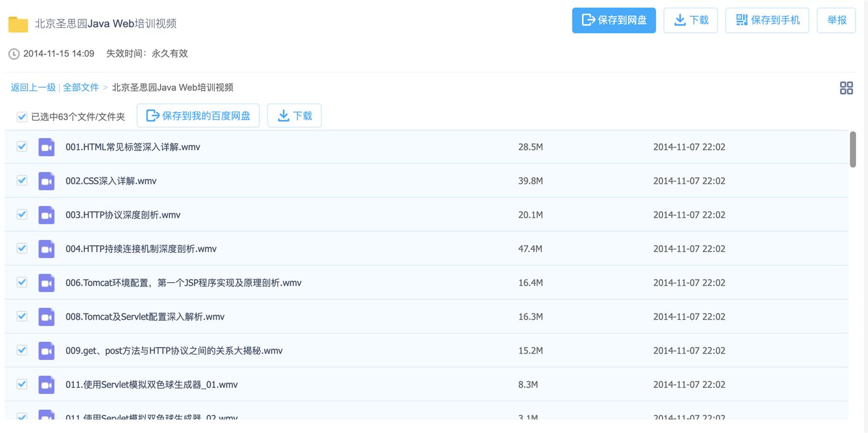Open 全部文件 breadcrumb link
The height and width of the screenshot is (433, 868).
81,88
